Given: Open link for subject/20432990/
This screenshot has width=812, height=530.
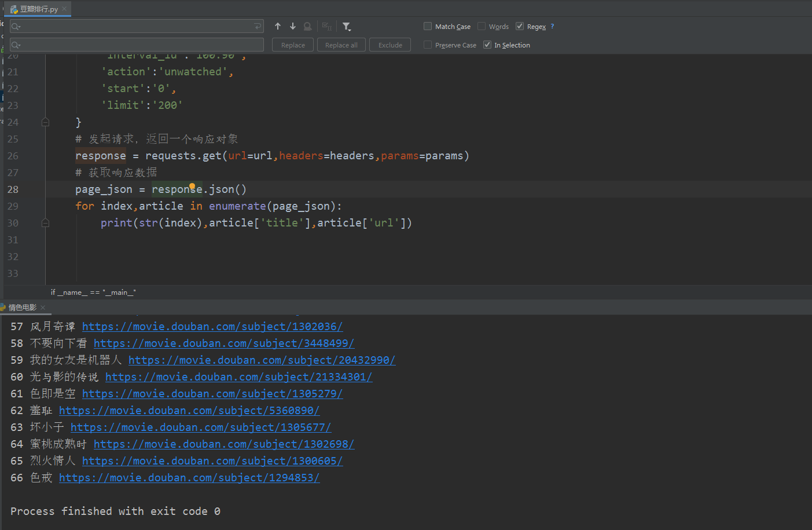Looking at the screenshot, I should (262, 360).
